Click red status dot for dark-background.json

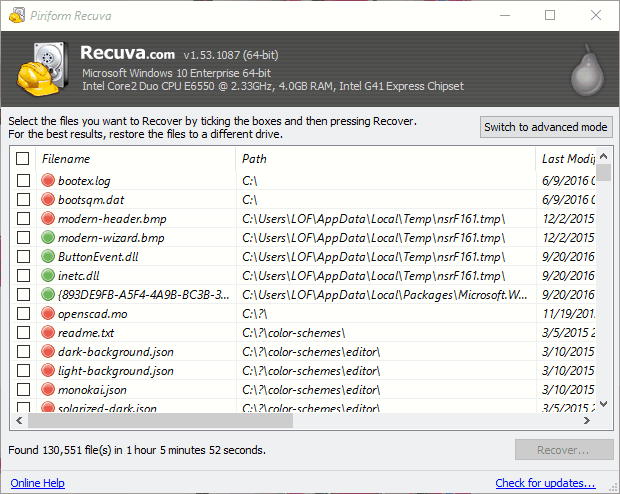coord(48,351)
